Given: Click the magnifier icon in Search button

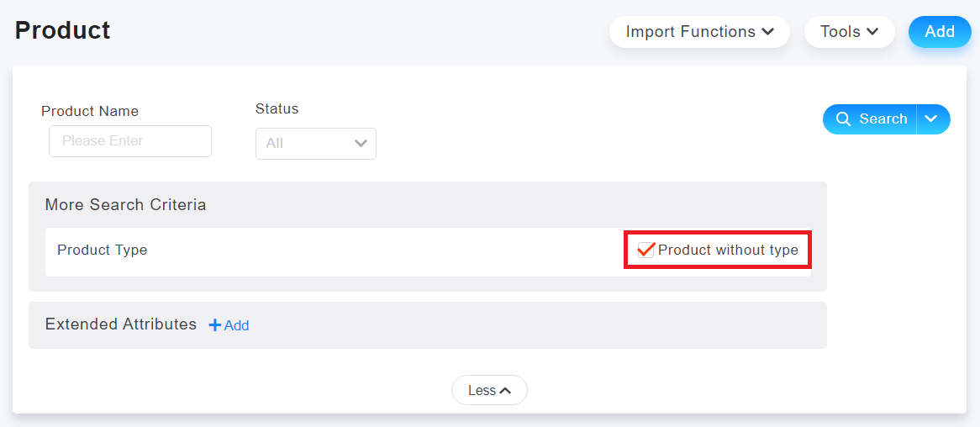Looking at the screenshot, I should pos(844,119).
